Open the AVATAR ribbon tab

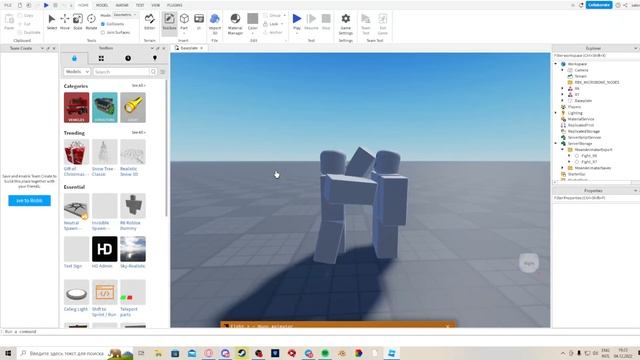click(122, 5)
